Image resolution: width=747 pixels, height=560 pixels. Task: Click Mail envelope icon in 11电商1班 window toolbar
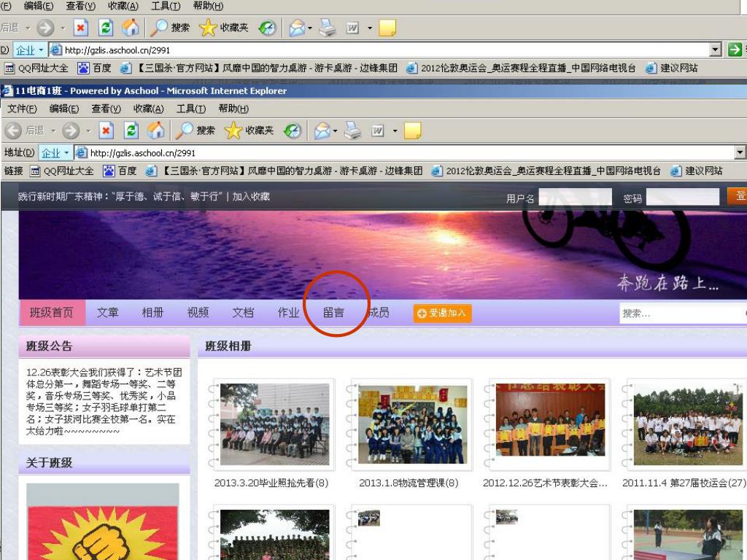point(322,131)
